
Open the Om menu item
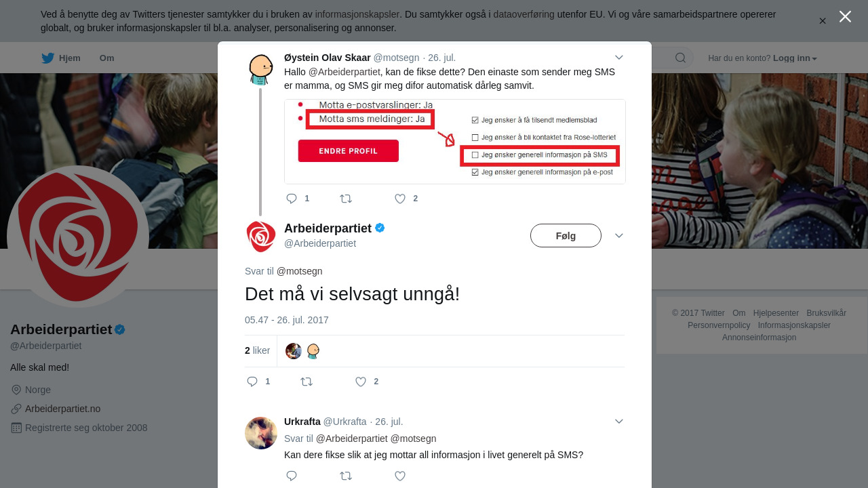pos(107,58)
